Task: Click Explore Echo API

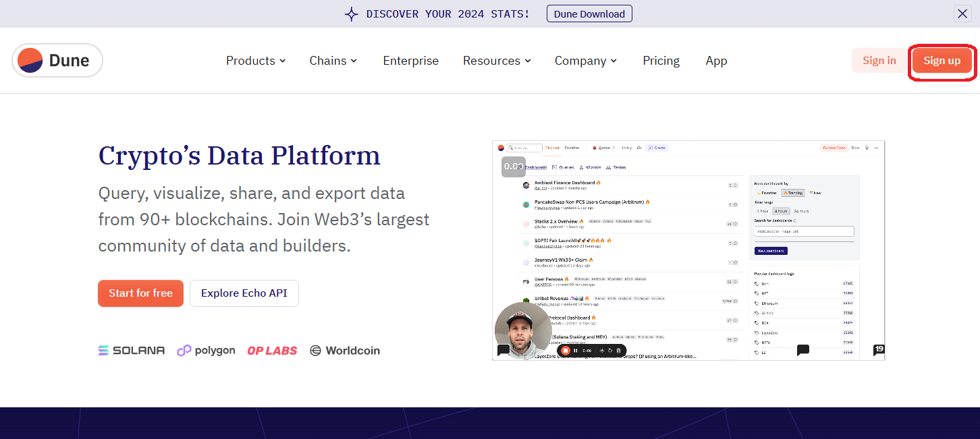Action: pos(244,293)
